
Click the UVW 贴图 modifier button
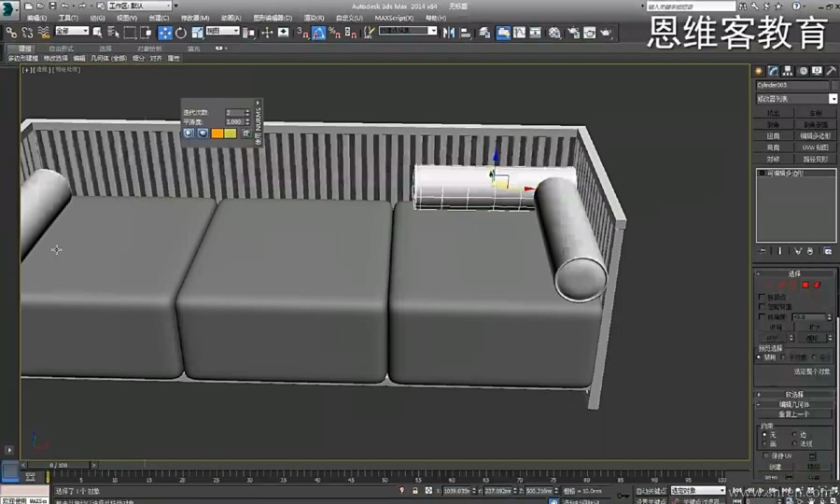pyautogui.click(x=816, y=147)
